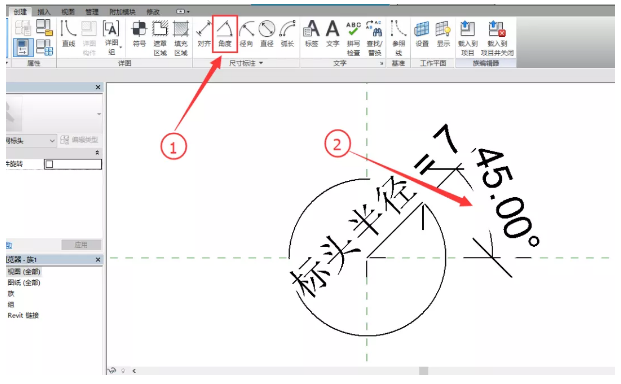Click 载入到项目并关闭 load and close
The image size is (621, 384).
pyautogui.click(x=497, y=38)
